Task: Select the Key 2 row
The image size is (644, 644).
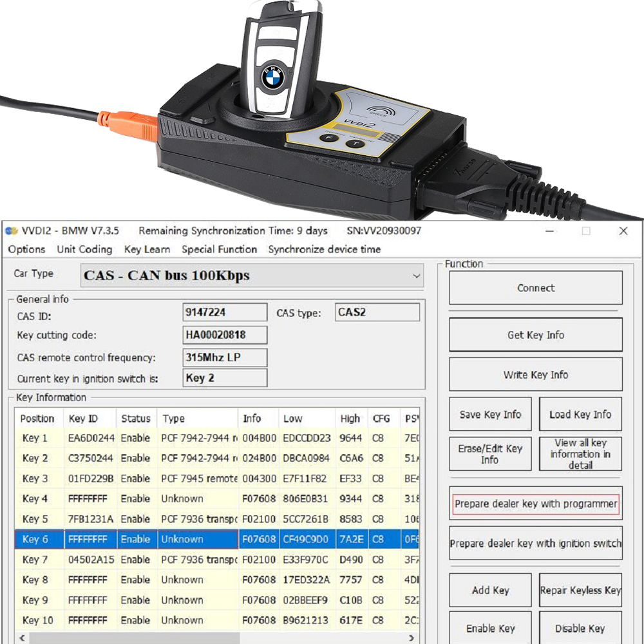Action: 217,458
